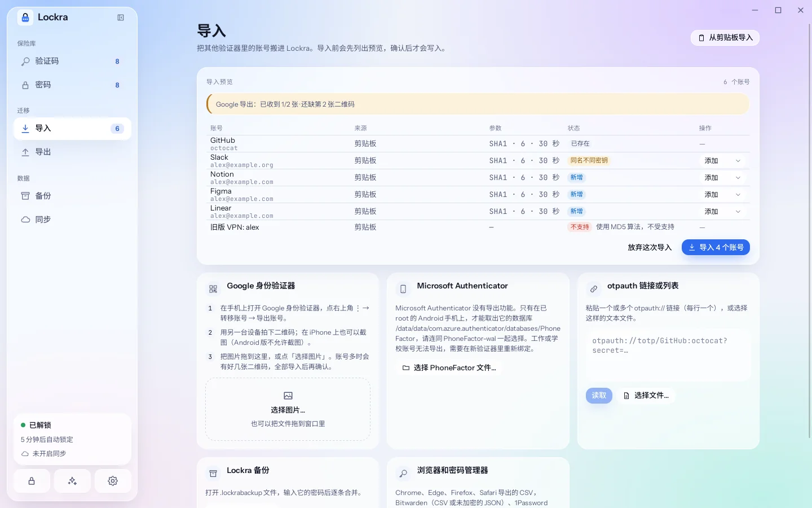Collapse the sidebar with the panel icon
The width and height of the screenshot is (812, 508).
coord(121,17)
